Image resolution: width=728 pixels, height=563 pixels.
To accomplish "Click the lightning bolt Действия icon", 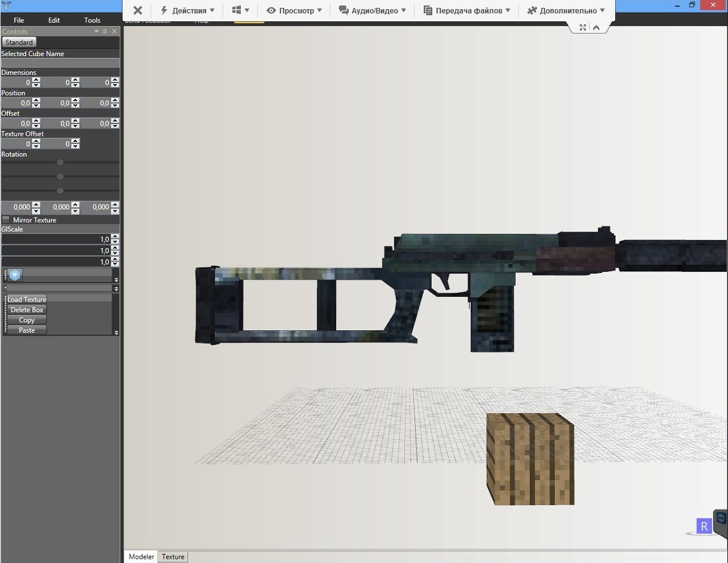I will click(x=163, y=10).
